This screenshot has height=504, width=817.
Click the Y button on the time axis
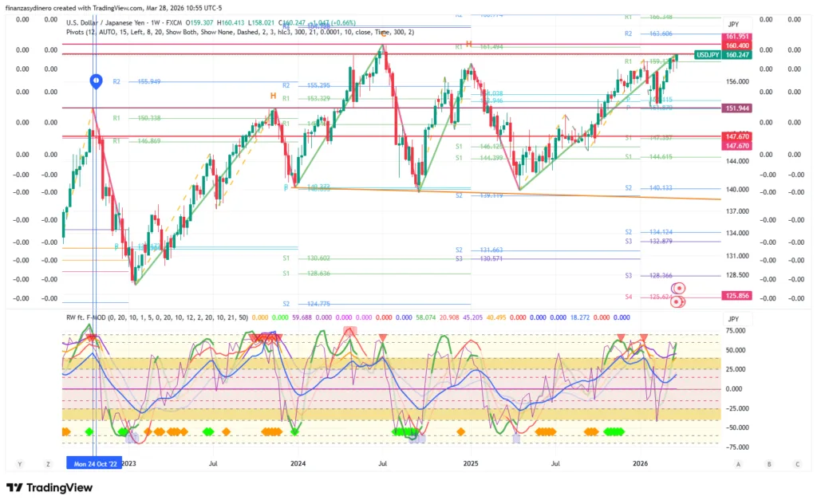[20, 463]
